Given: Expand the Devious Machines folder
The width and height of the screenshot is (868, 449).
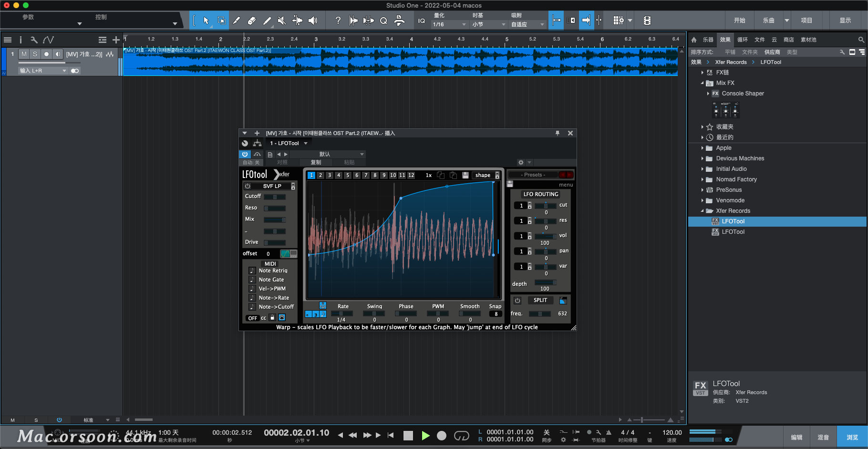Looking at the screenshot, I should 702,158.
